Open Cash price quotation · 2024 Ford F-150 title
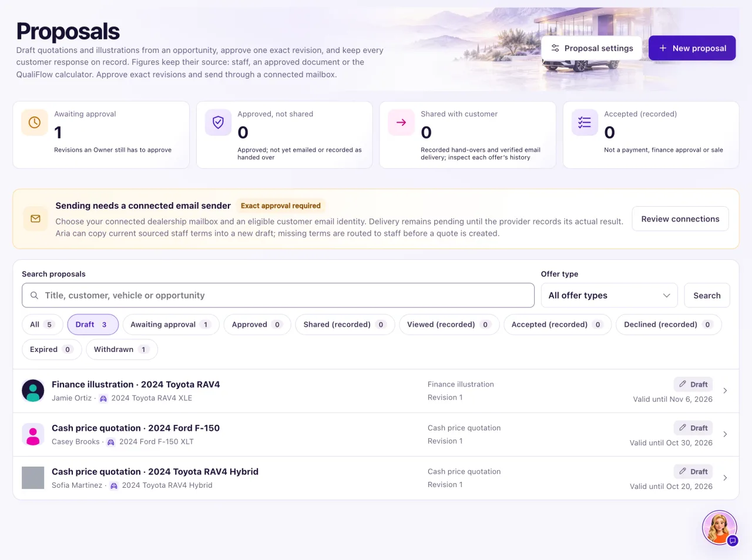The width and height of the screenshot is (752, 560). tap(136, 428)
